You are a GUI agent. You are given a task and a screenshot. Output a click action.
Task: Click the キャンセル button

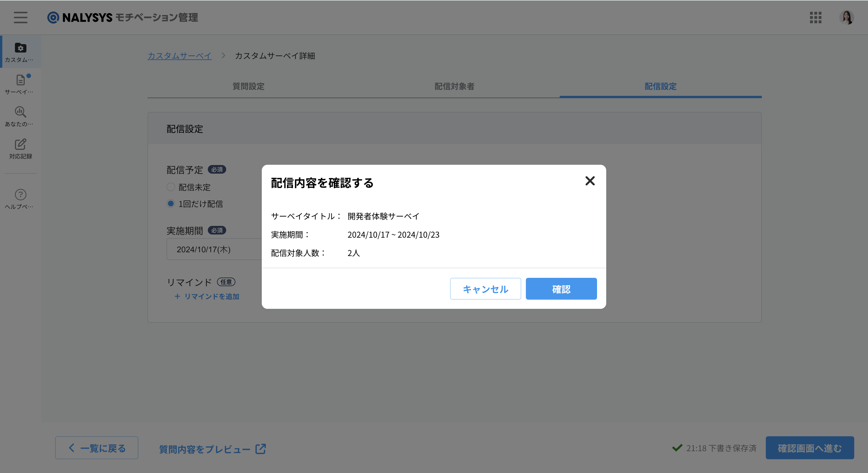486,289
